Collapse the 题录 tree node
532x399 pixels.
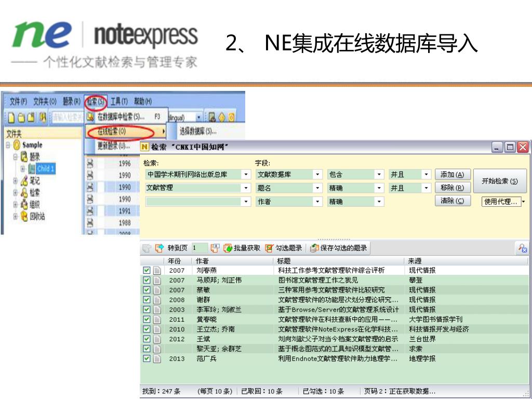point(15,157)
